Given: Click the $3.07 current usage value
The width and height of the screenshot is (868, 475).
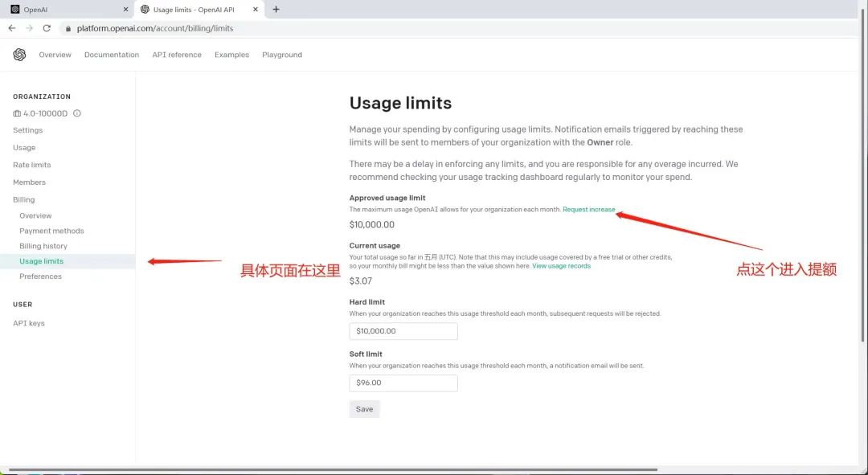Looking at the screenshot, I should point(360,281).
